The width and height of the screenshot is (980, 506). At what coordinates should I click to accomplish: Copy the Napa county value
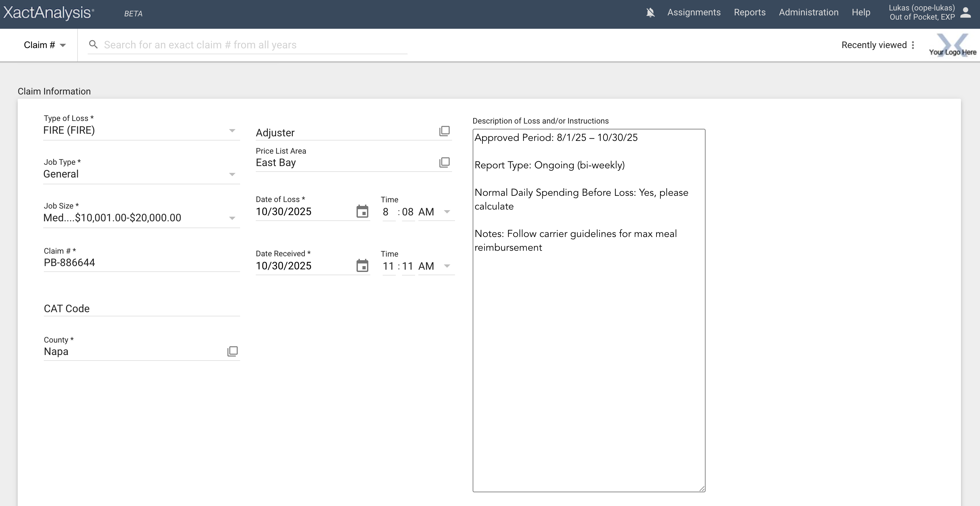[232, 351]
